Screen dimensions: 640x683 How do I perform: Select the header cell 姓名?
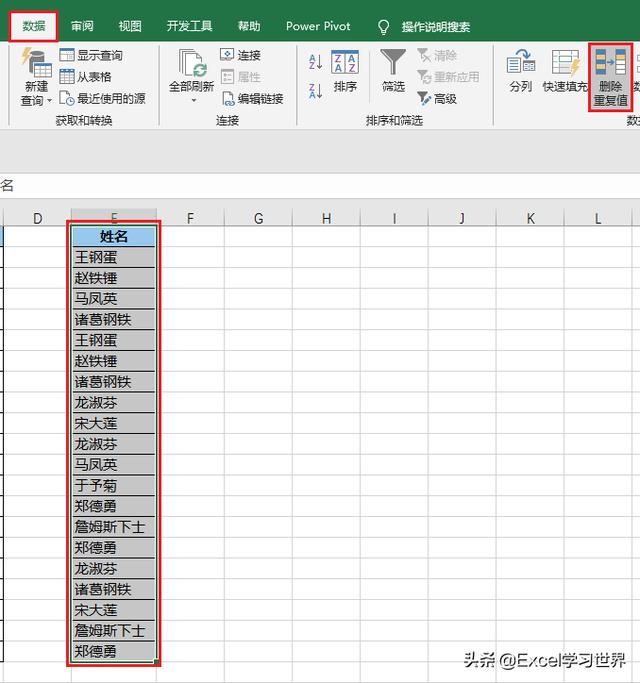coord(114,236)
